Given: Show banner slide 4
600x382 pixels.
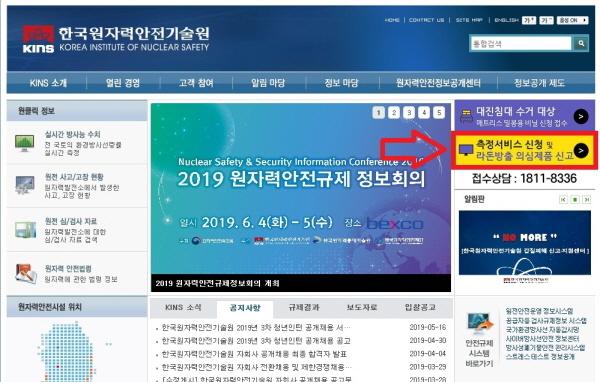Looking at the screenshot, I should pos(424,113).
